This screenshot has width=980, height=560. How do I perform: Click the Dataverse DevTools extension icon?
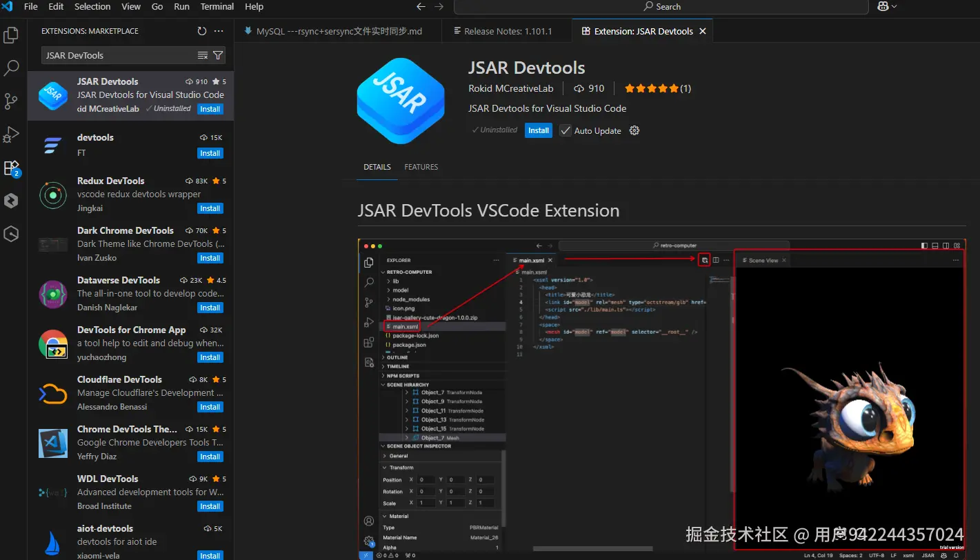click(52, 294)
